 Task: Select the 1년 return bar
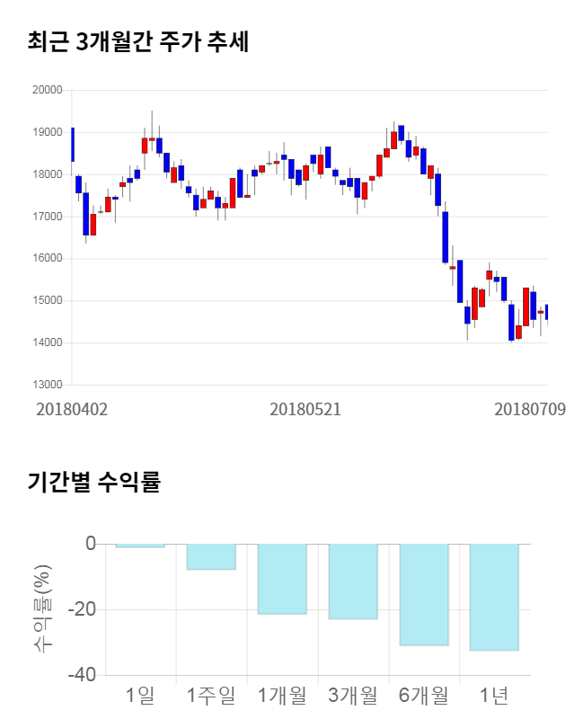coord(494,597)
